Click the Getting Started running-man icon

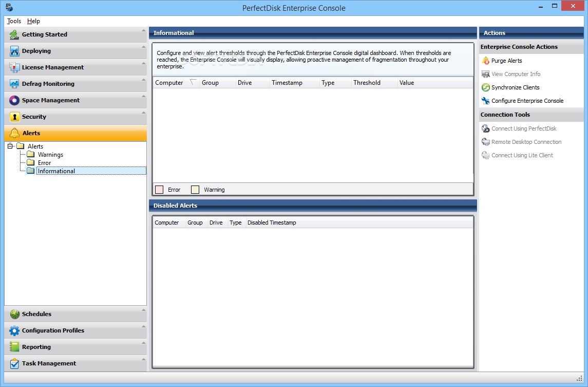[x=14, y=34]
